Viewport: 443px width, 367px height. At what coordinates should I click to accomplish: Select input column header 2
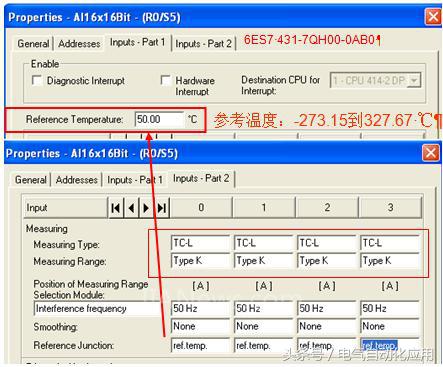[x=327, y=207]
